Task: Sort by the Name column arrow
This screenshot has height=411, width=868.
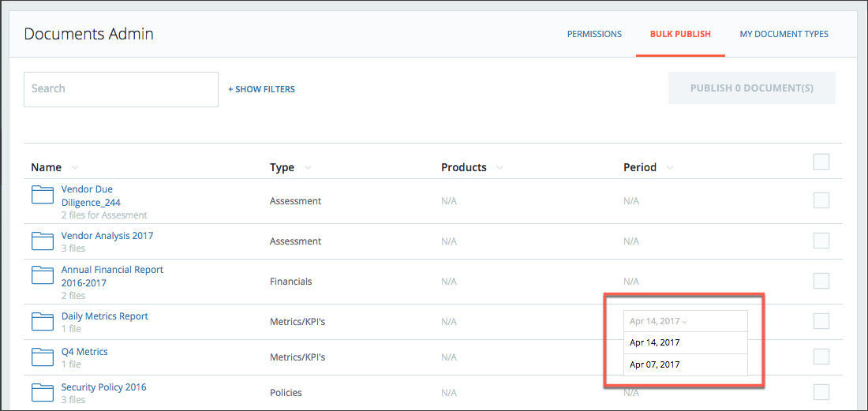Action: click(x=75, y=167)
